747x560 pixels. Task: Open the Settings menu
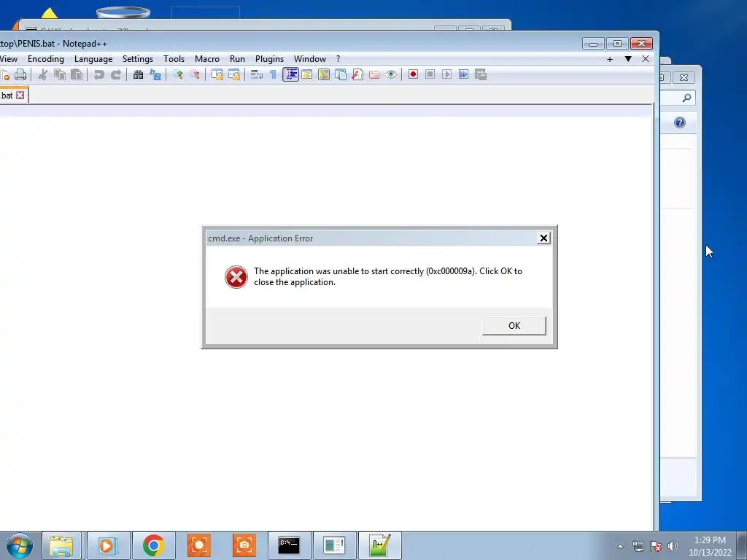(138, 59)
